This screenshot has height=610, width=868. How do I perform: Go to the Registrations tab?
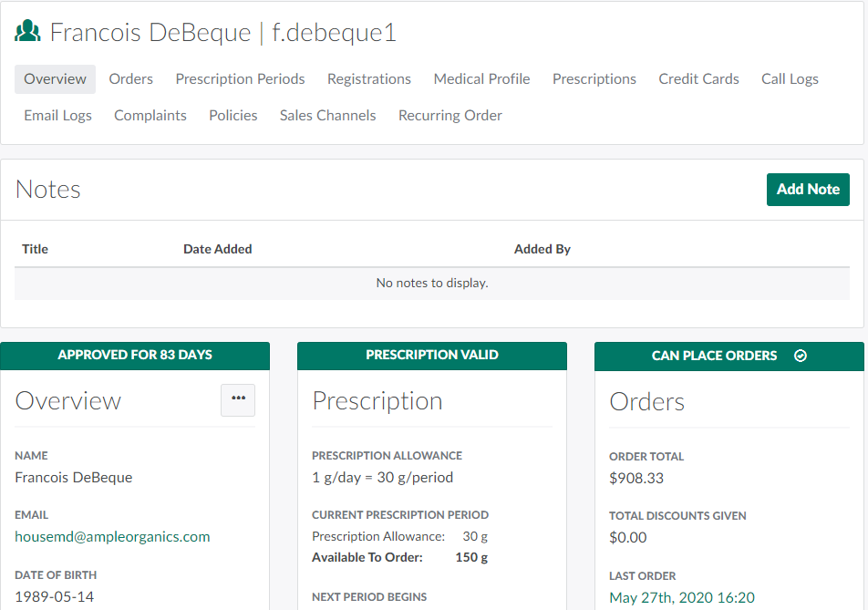pos(369,79)
